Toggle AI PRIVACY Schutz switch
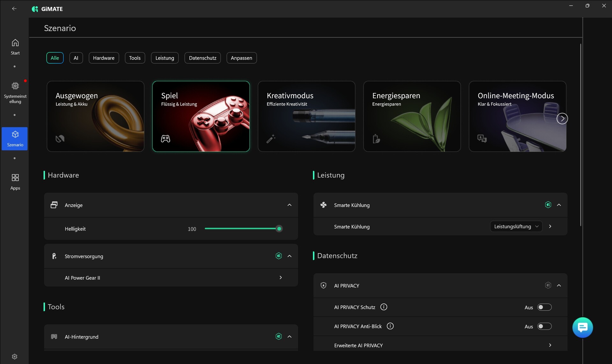612x364 pixels. coord(544,307)
